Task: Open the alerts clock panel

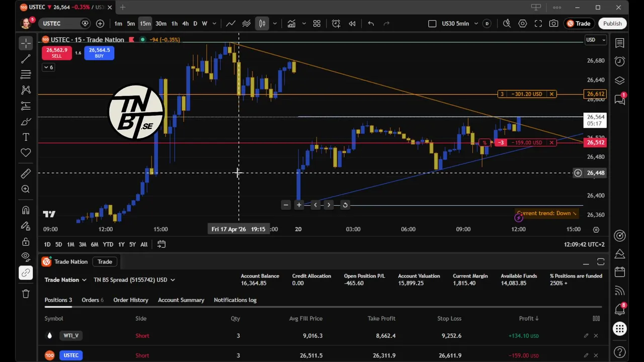Action: pos(620,61)
